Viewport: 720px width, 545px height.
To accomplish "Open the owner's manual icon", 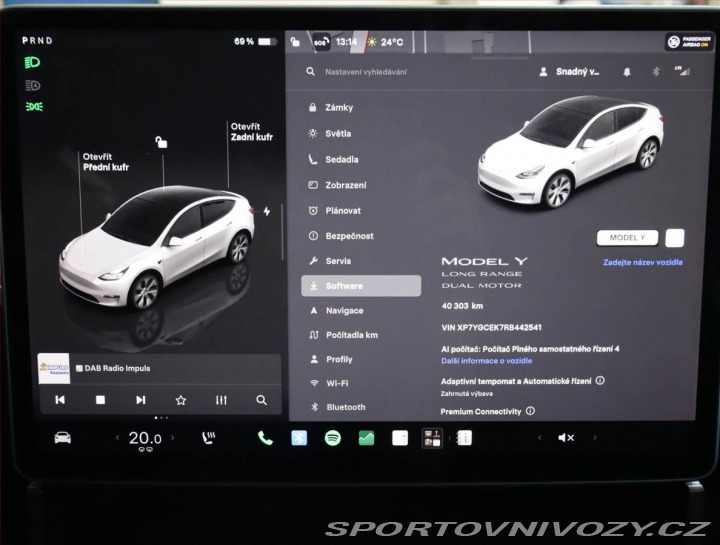I will 464,438.
